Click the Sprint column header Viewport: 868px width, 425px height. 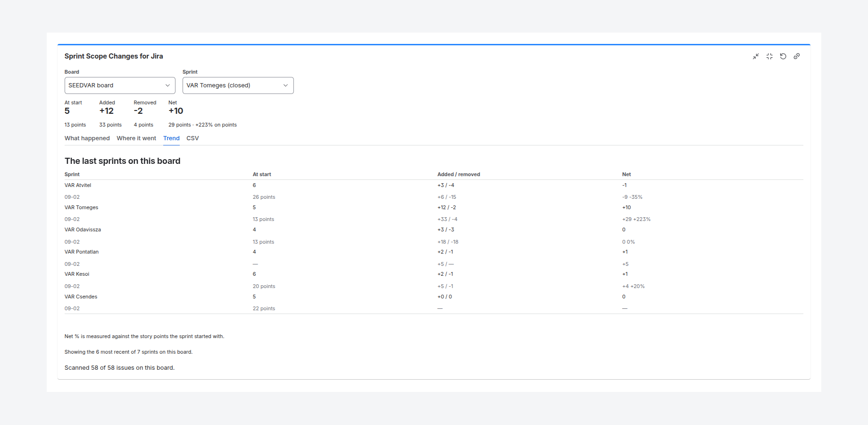point(72,174)
